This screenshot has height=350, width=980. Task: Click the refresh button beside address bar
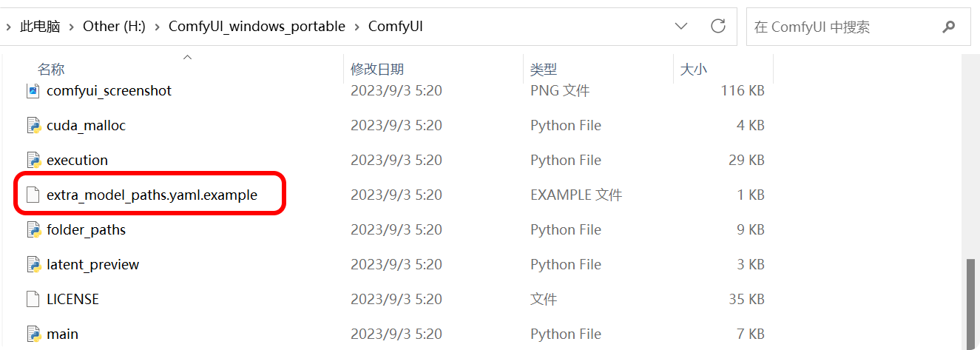pyautogui.click(x=717, y=27)
